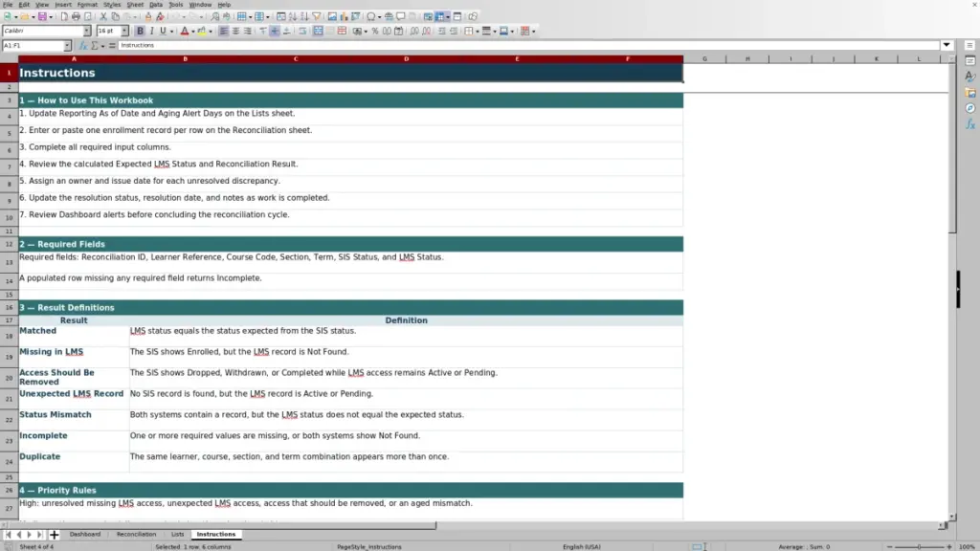The height and width of the screenshot is (551, 980).
Task: Open the sidebar Navigator compass icon
Action: coord(970,108)
